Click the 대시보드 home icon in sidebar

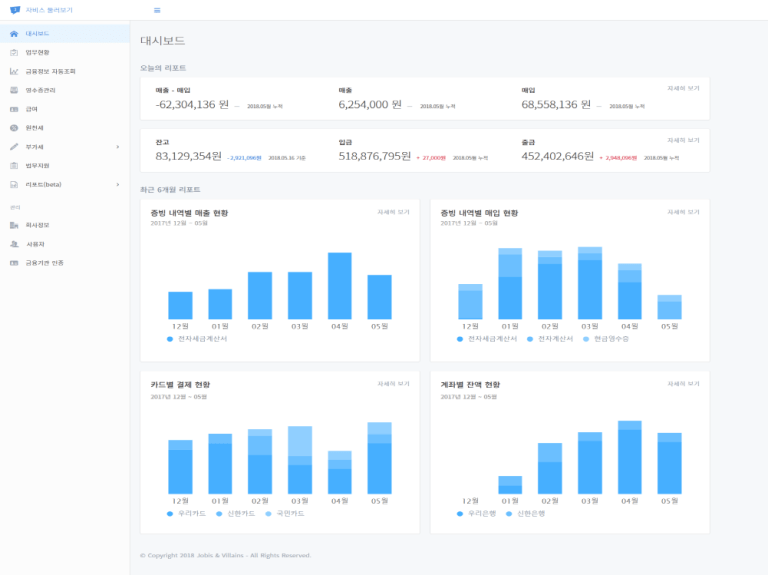coord(14,33)
